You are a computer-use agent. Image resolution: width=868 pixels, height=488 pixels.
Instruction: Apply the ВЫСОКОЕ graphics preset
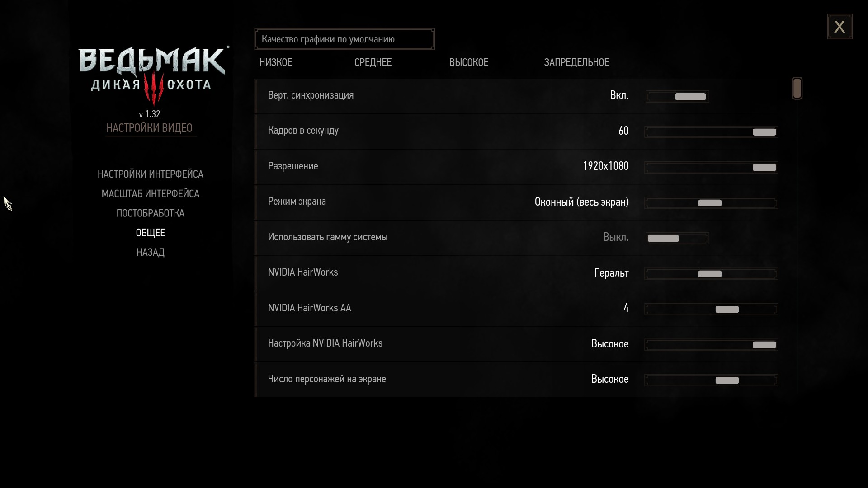point(469,62)
